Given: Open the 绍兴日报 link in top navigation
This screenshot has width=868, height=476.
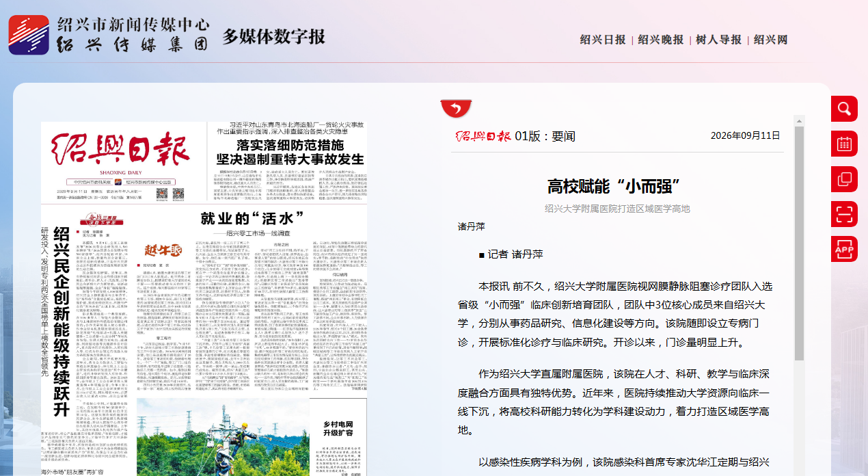Looking at the screenshot, I should coord(603,40).
